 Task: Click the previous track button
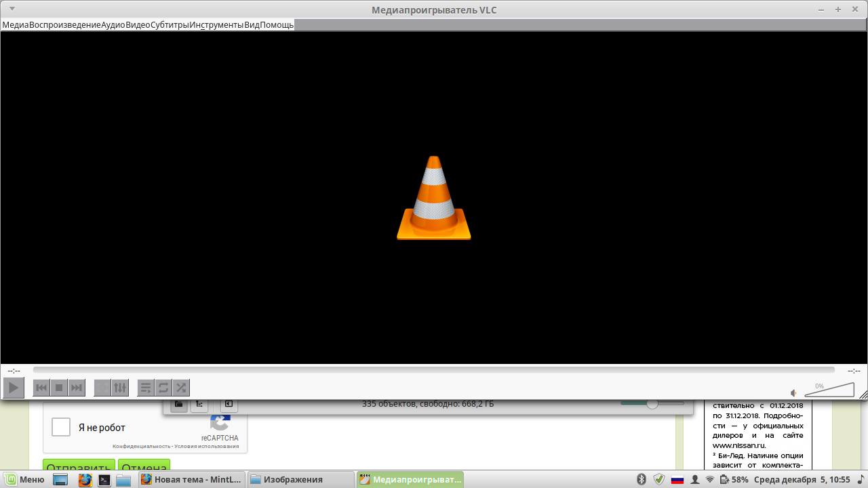[41, 388]
